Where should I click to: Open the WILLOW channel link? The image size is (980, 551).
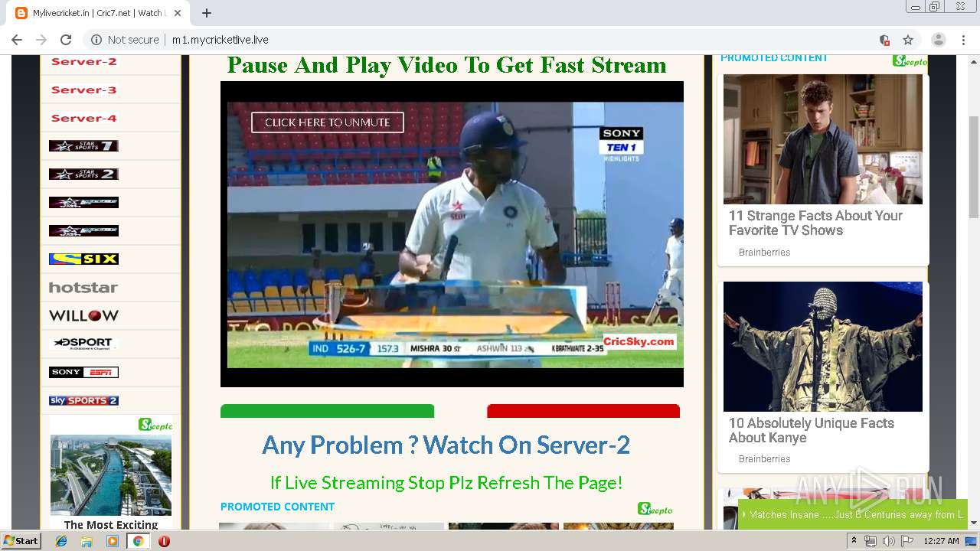tap(83, 316)
